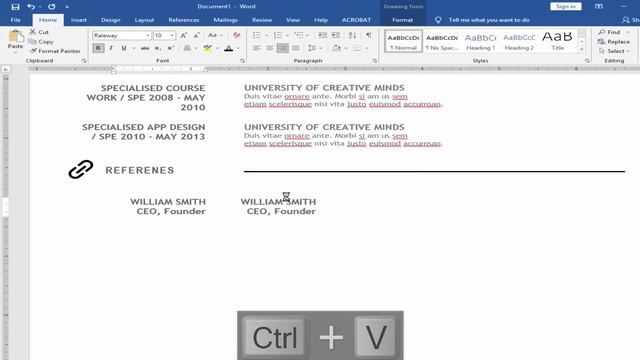Sort the selected text
Screen dimensions: 640x360
click(x=352, y=36)
